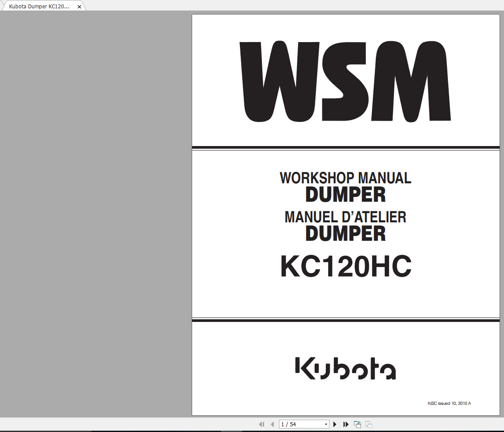Screen dimensions: 504x432
Task: Open the page number dropdown arrow
Action: pos(326,424)
